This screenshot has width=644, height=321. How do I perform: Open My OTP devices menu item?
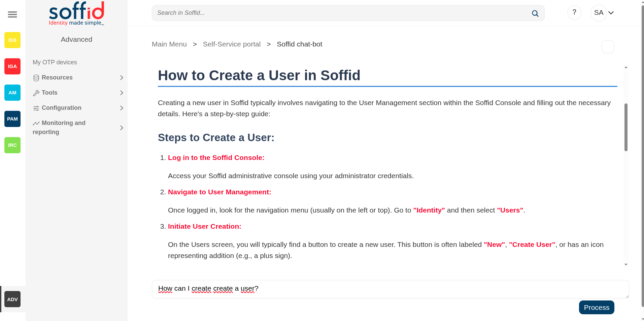click(55, 62)
